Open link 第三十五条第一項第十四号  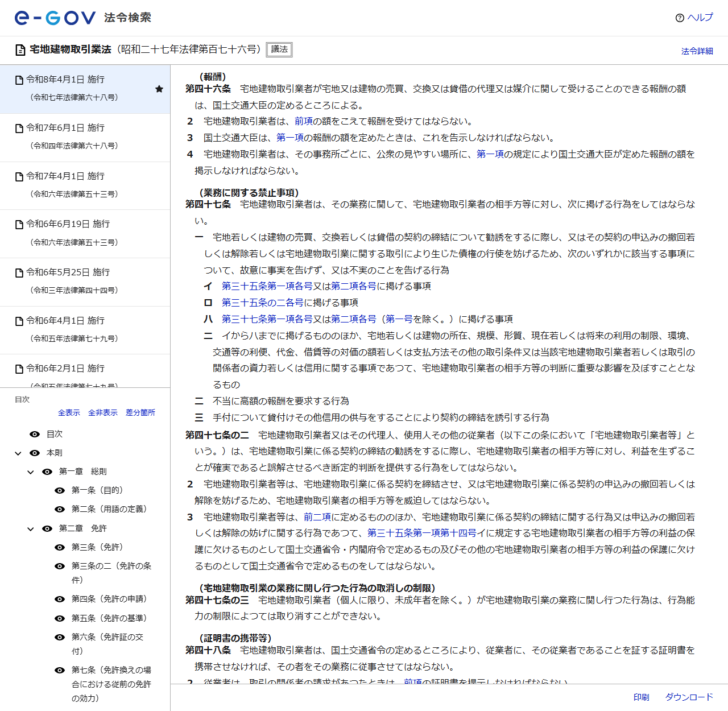coord(422,533)
